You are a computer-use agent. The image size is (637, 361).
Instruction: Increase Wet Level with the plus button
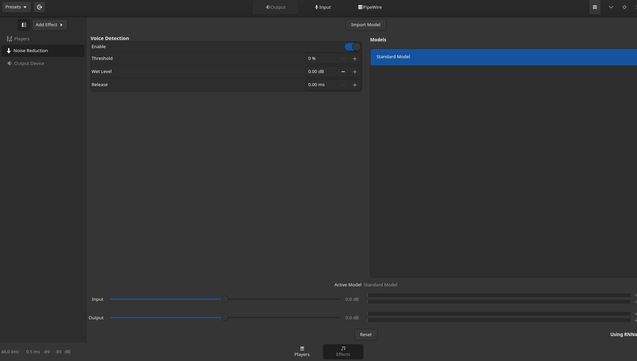click(x=355, y=71)
